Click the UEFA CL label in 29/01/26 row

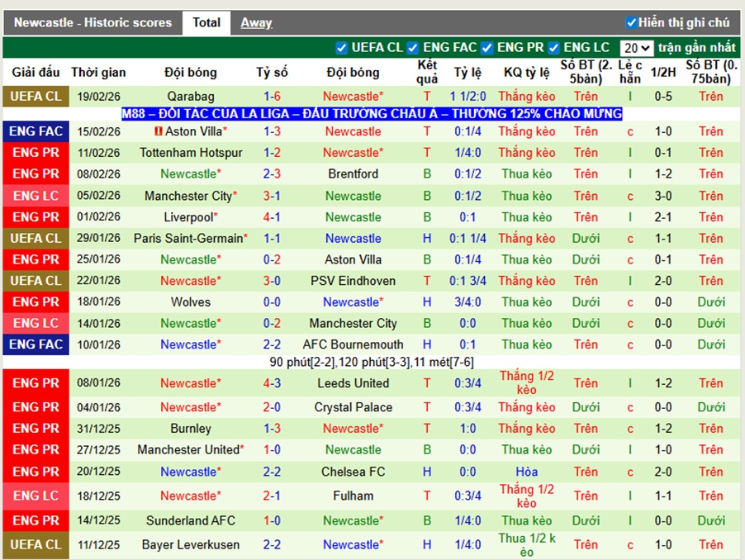(36, 239)
